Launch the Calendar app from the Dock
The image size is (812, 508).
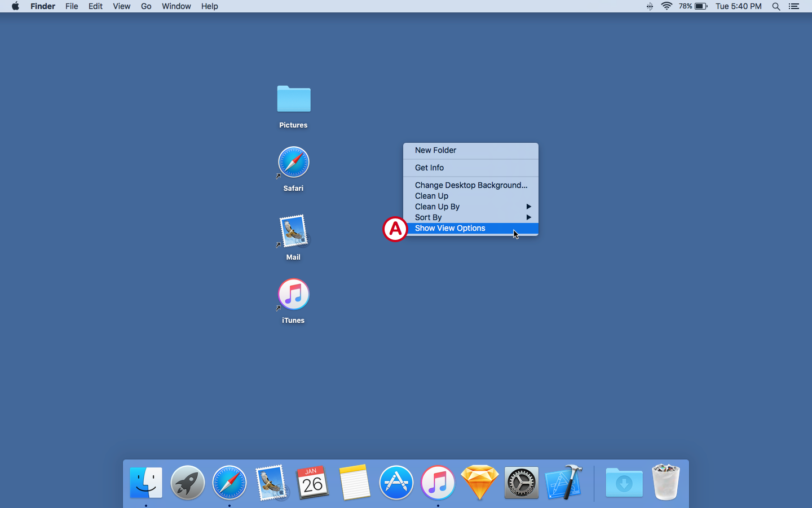pos(312,483)
